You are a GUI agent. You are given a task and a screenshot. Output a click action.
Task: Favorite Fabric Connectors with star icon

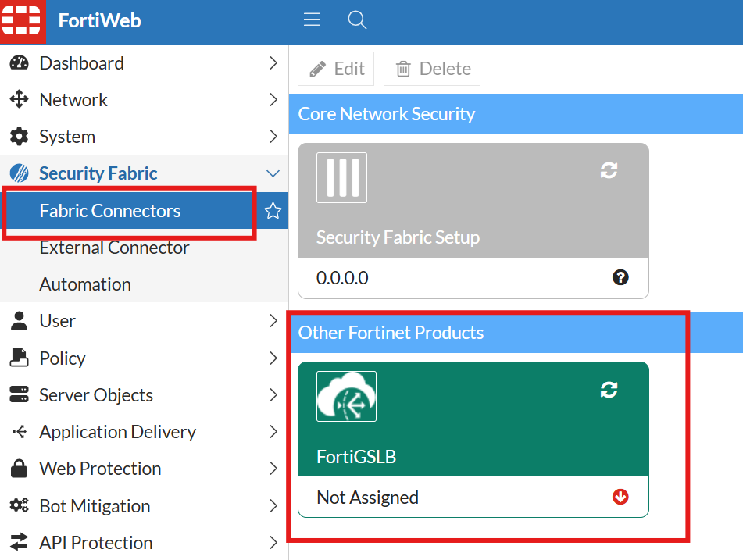273,210
